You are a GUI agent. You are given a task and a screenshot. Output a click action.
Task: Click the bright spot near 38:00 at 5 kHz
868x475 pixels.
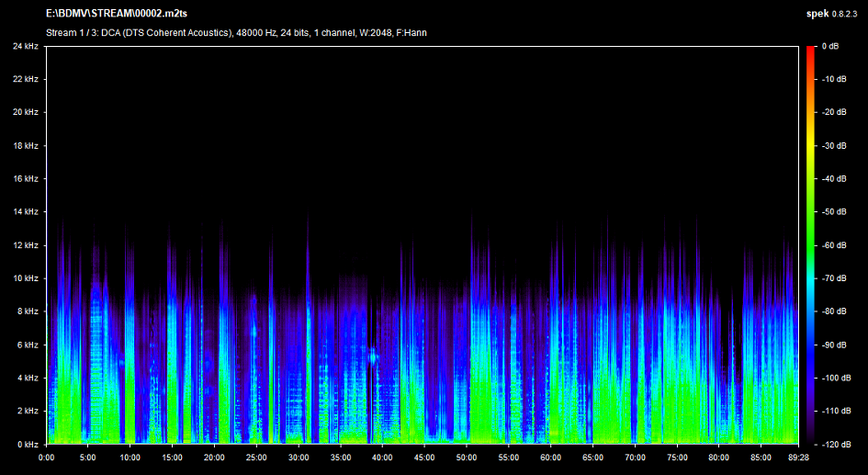point(373,355)
